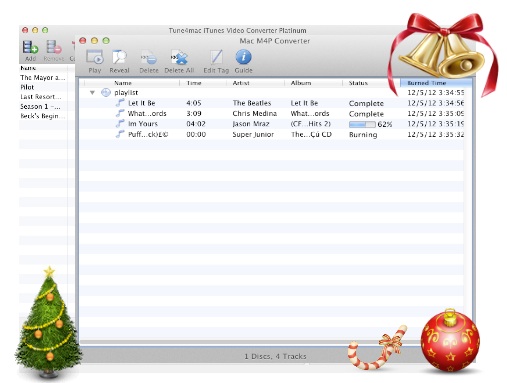Select Beck's Begin item in Tune4mac list

pos(43,116)
